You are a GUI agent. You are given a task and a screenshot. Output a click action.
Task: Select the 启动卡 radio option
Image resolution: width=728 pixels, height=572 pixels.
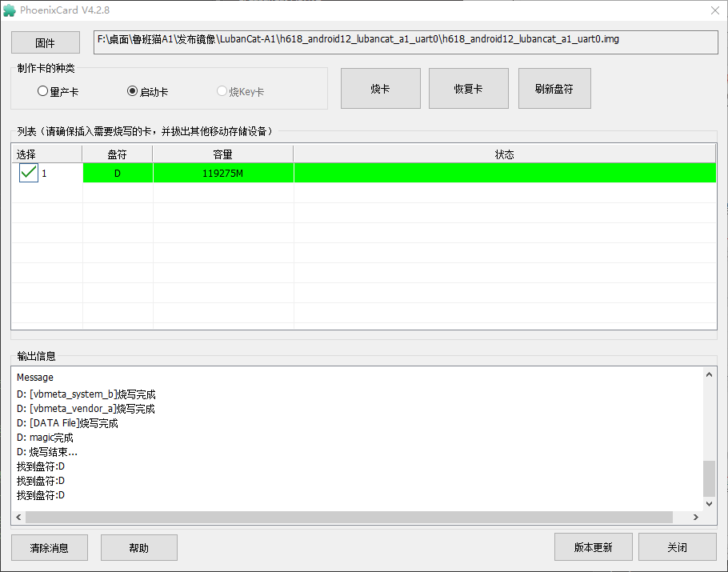pyautogui.click(x=133, y=91)
